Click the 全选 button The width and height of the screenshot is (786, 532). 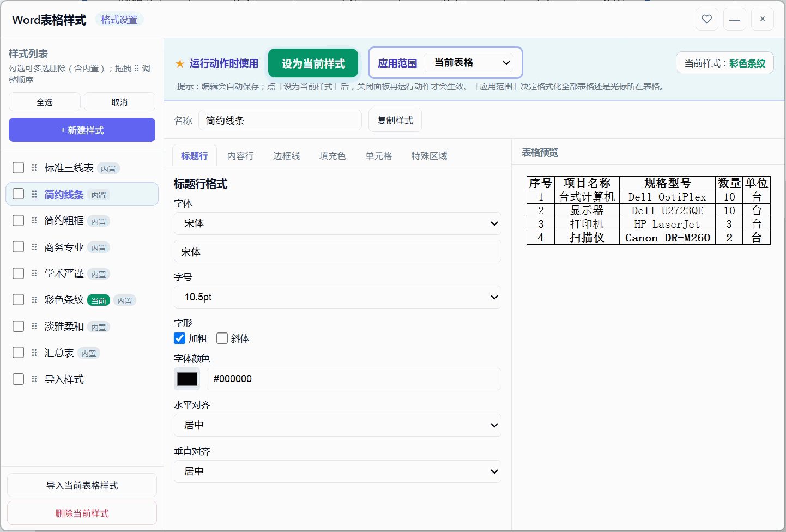pos(45,102)
